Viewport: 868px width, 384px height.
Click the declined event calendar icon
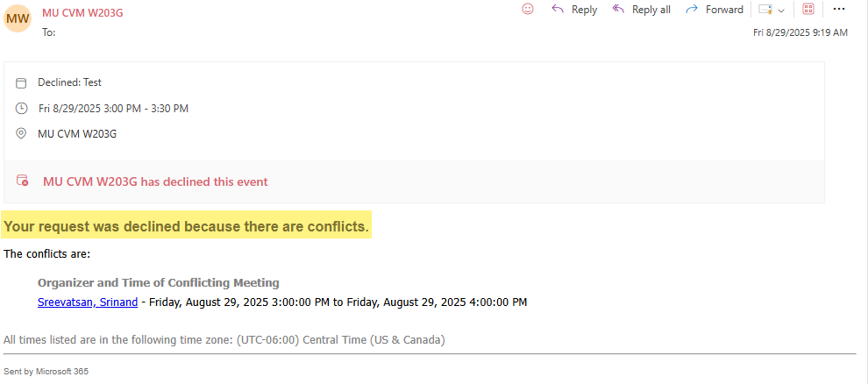23,181
